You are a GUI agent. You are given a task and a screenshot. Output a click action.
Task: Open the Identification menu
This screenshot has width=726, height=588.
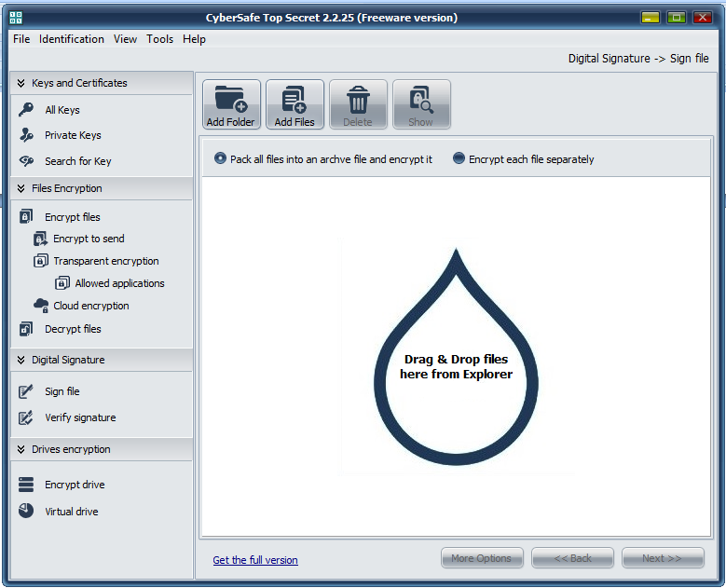(72, 39)
